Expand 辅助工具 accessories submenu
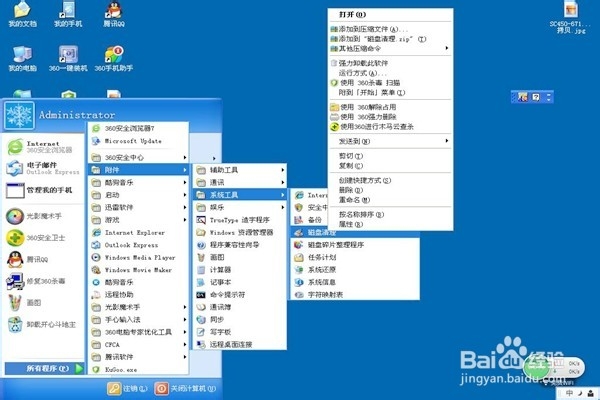Image resolution: width=600 pixels, height=400 pixels. (240, 170)
